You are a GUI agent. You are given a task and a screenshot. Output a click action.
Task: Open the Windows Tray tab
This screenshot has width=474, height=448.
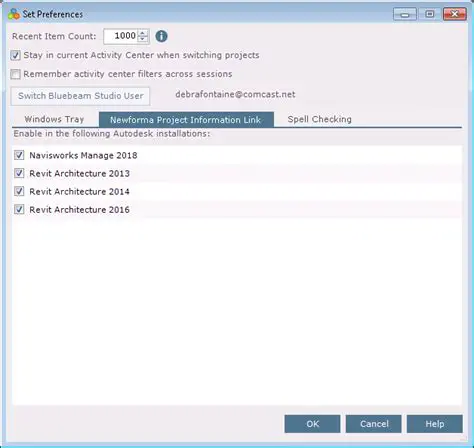click(x=54, y=119)
